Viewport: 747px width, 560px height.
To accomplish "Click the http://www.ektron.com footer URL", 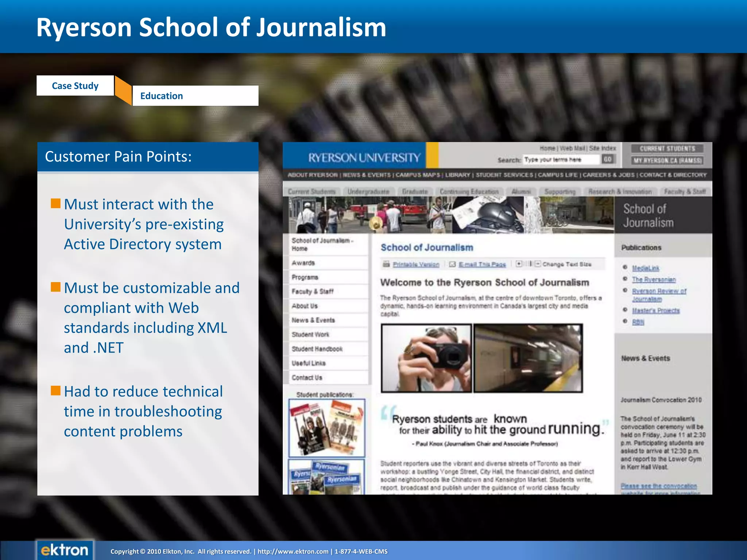I will coord(293,551).
